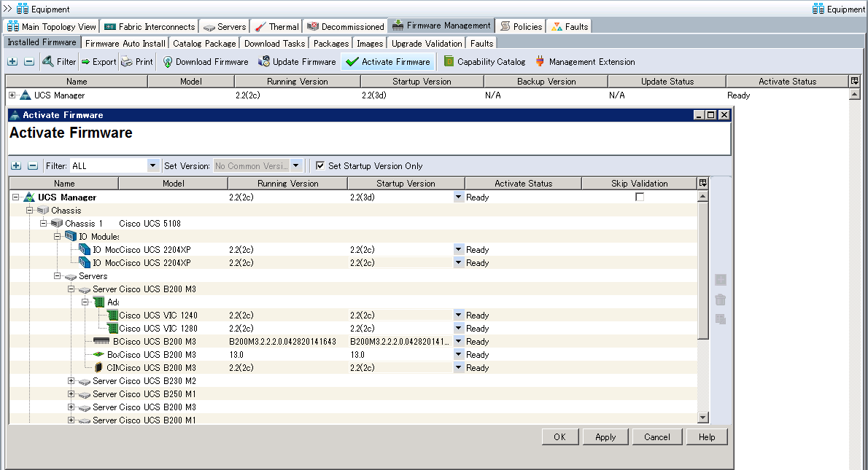Open the Catalog Package subtab
Image resolution: width=868 pixels, height=470 pixels.
tap(204, 43)
